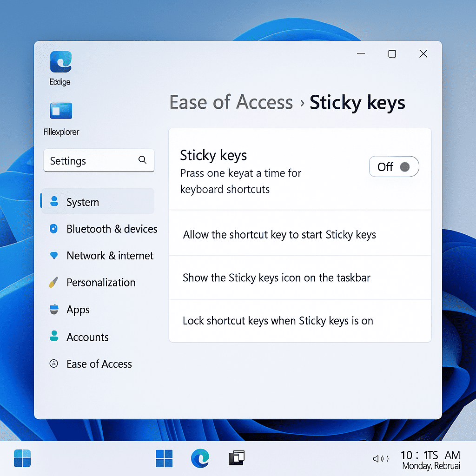Viewport: 476px width, 476px height.
Task: Click the search magnifier in Settings box
Action: (x=142, y=160)
